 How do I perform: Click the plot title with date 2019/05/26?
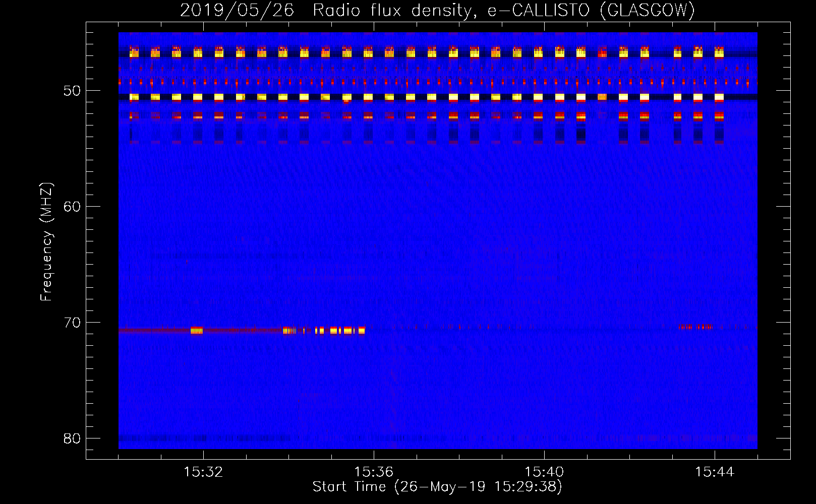(437, 10)
